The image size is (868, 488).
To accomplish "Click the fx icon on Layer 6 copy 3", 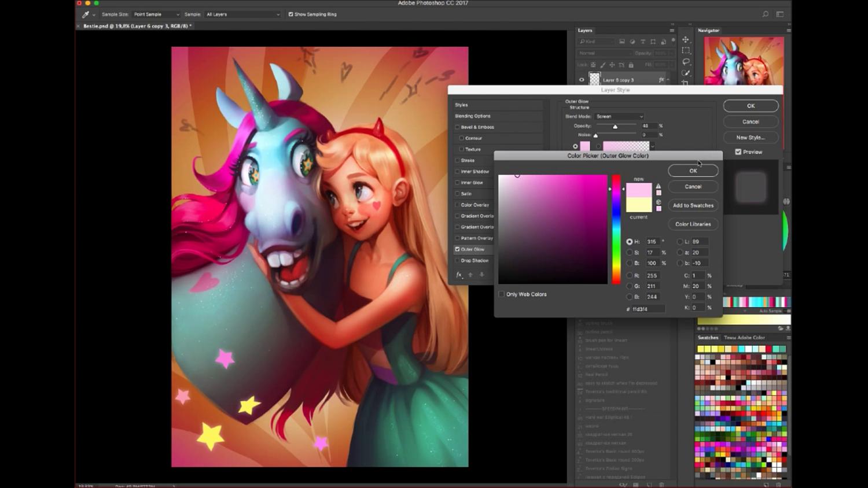I will pos(661,80).
